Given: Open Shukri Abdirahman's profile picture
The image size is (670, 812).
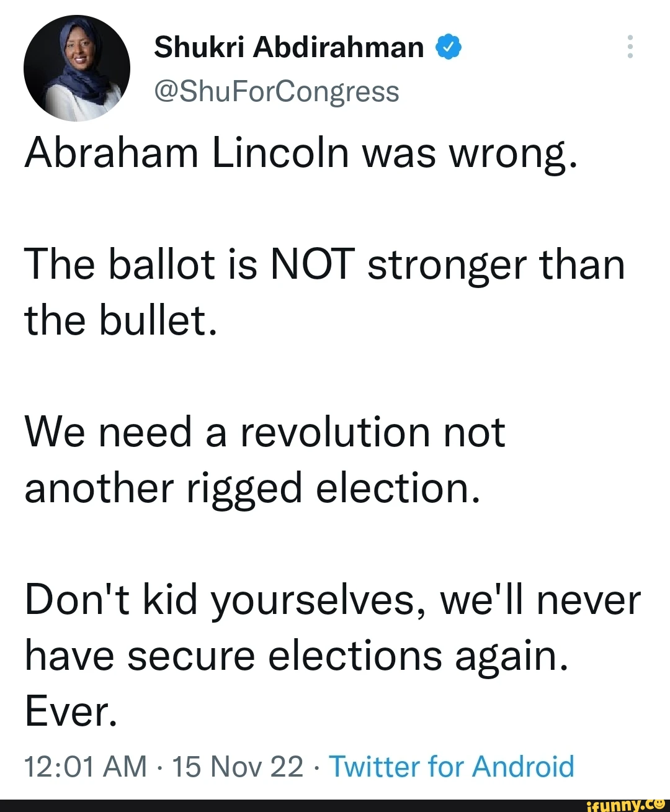Looking at the screenshot, I should (77, 68).
